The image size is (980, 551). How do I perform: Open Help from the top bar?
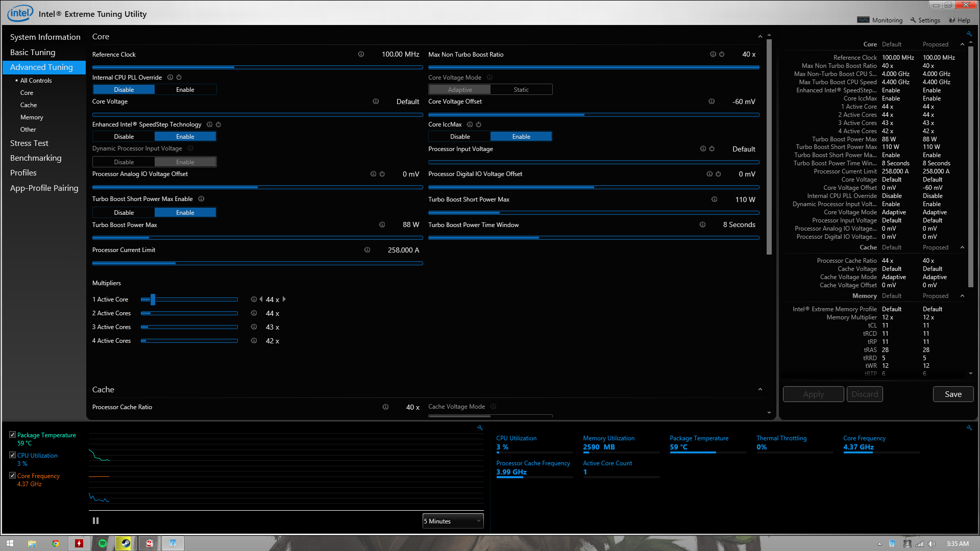[x=960, y=20]
